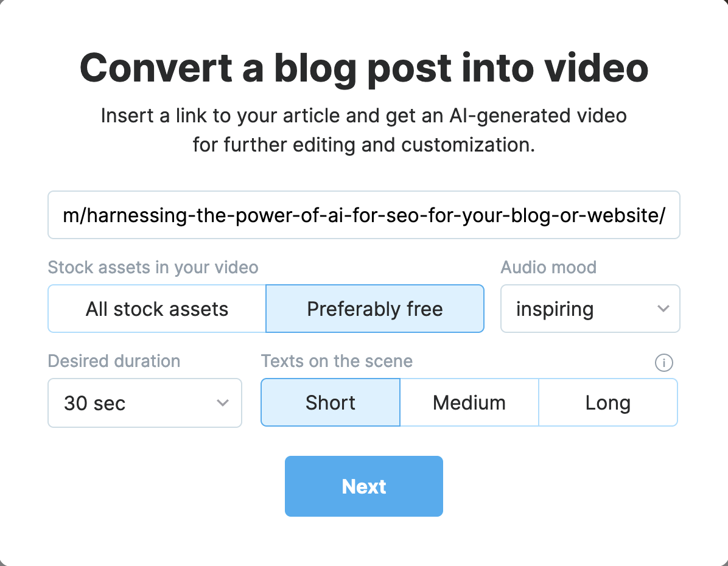Screen dimensions: 728x566
Task: Click the info icon beside Texts on the scene
Action: (x=663, y=363)
